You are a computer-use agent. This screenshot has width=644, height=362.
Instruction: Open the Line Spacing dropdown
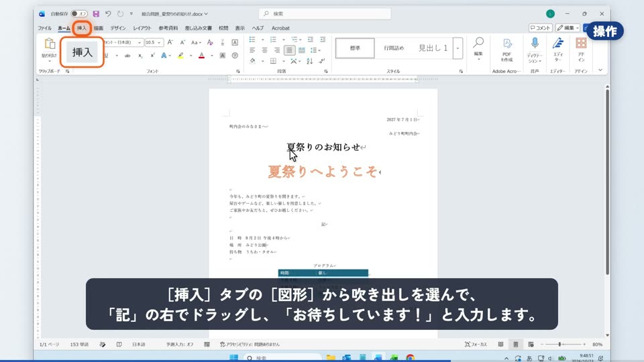(x=315, y=50)
